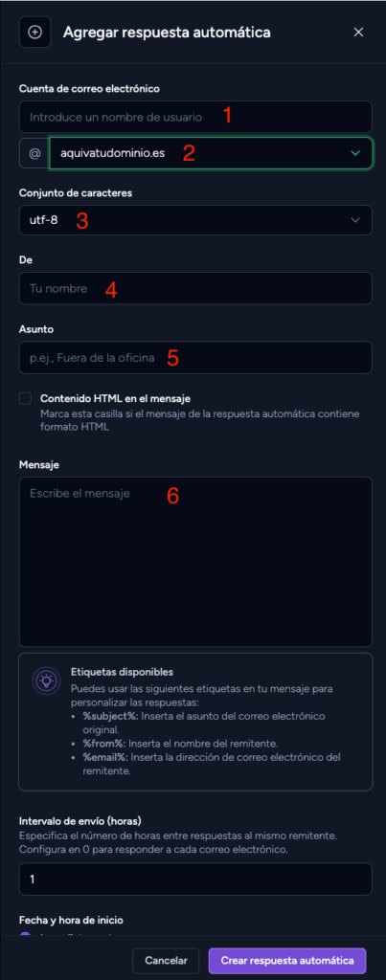
Task: Click the Contenido HTML en el mensaje label
Action: click(115, 399)
